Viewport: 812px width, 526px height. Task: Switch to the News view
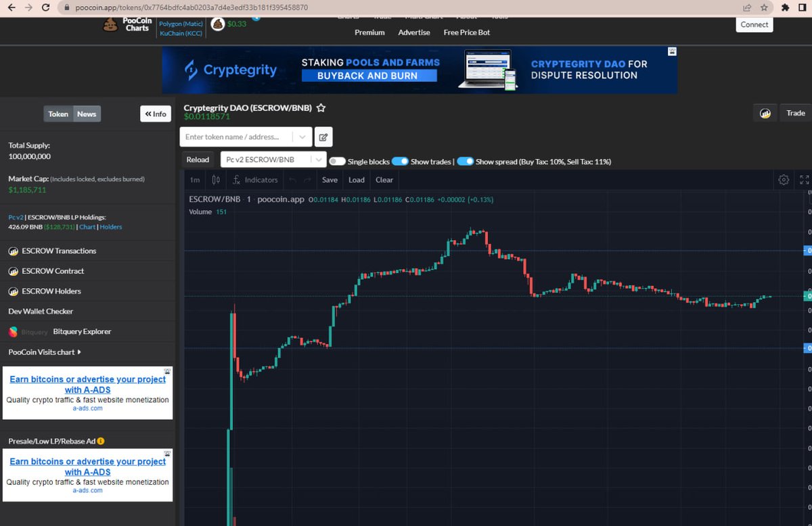tap(87, 114)
